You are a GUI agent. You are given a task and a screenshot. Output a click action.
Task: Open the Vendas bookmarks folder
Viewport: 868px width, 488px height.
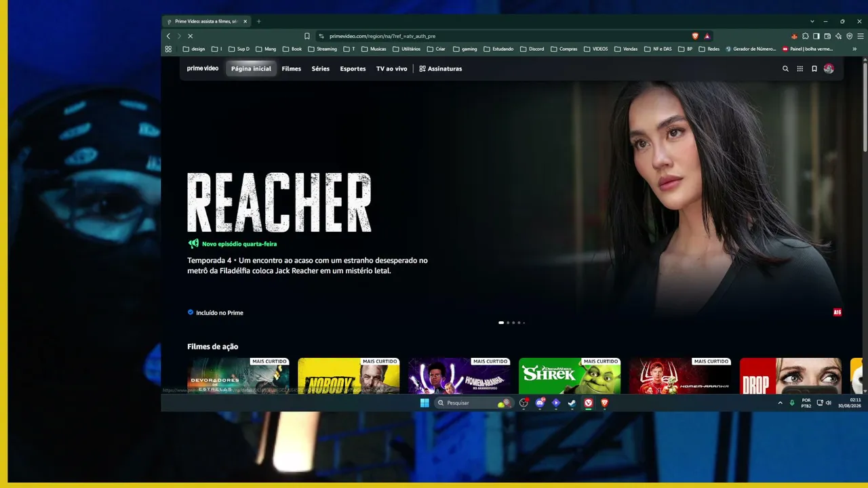(x=626, y=49)
